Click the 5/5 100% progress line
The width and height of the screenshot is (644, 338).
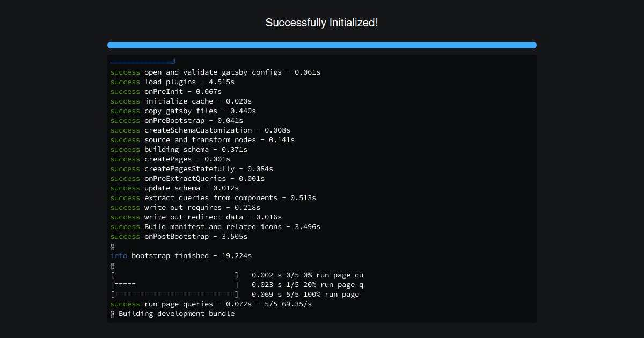click(235, 294)
